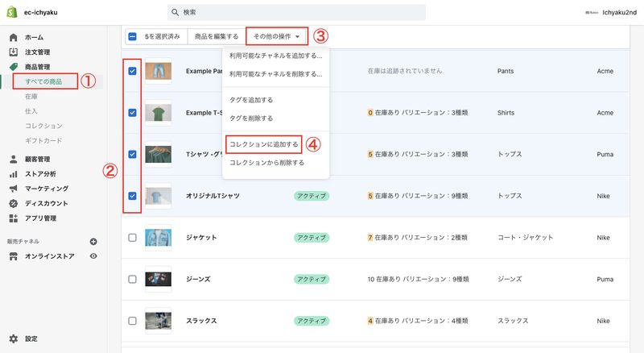
Task: Click 商品管理 tag icon
Action: tap(13, 67)
